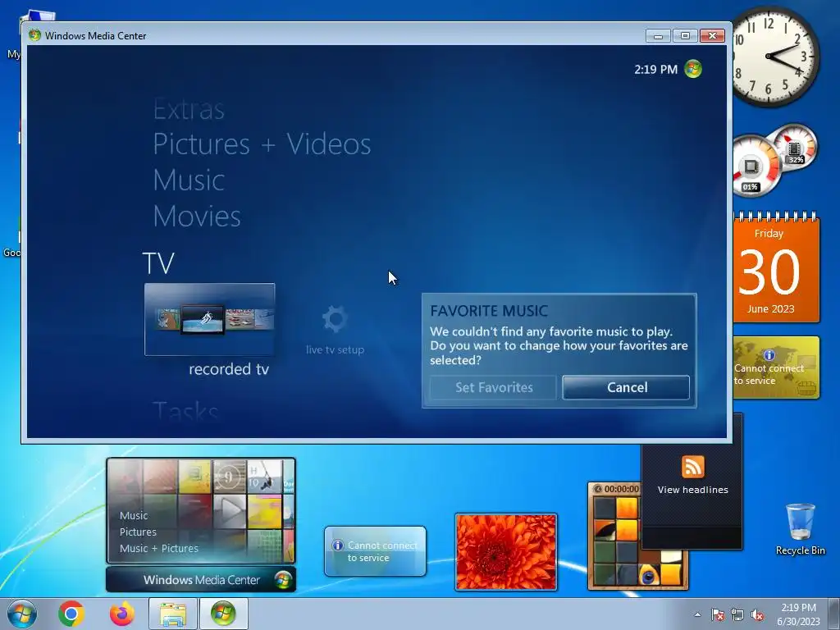840x630 pixels.
Task: Open Windows Explorer from the taskbar
Action: (173, 614)
